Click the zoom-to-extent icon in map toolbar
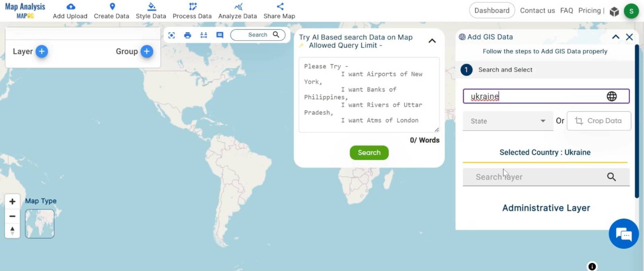 click(171, 35)
